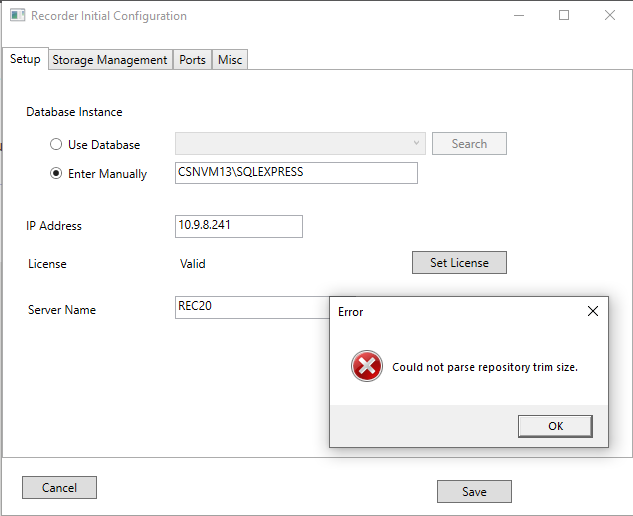Click the Recorder app icon in title bar
This screenshot has width=633, height=516.
pos(17,16)
